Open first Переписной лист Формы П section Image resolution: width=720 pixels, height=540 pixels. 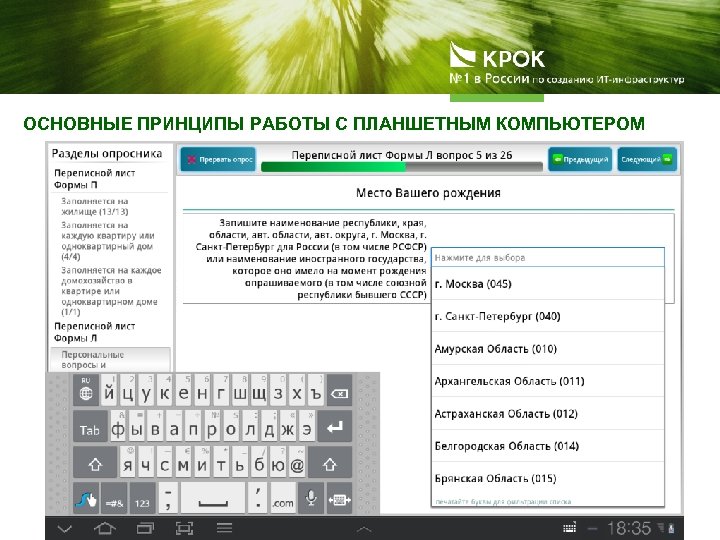(x=95, y=179)
